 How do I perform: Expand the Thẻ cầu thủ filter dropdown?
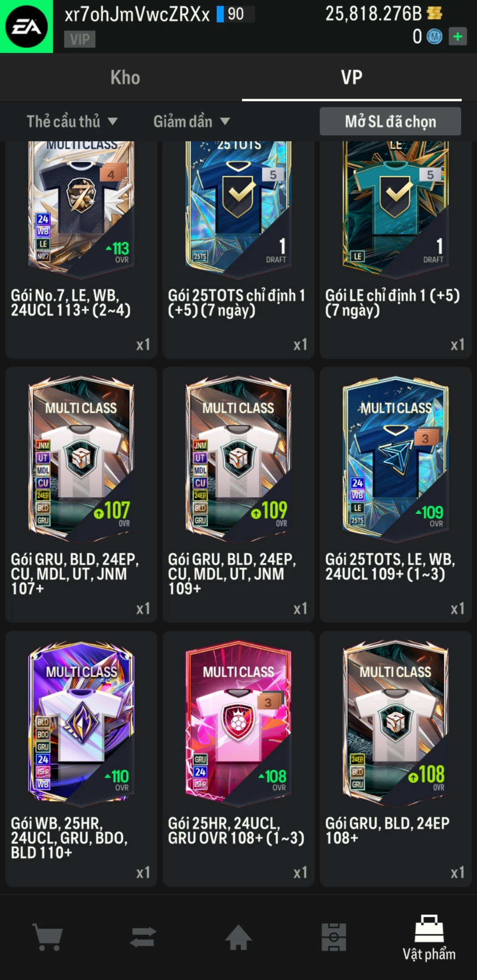[x=72, y=121]
